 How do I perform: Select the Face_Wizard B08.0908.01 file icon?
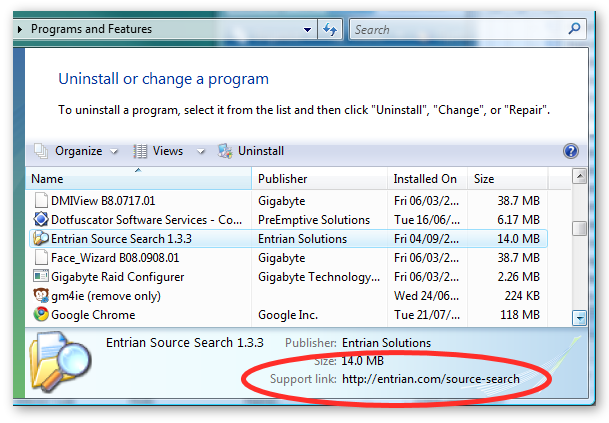[x=41, y=258]
